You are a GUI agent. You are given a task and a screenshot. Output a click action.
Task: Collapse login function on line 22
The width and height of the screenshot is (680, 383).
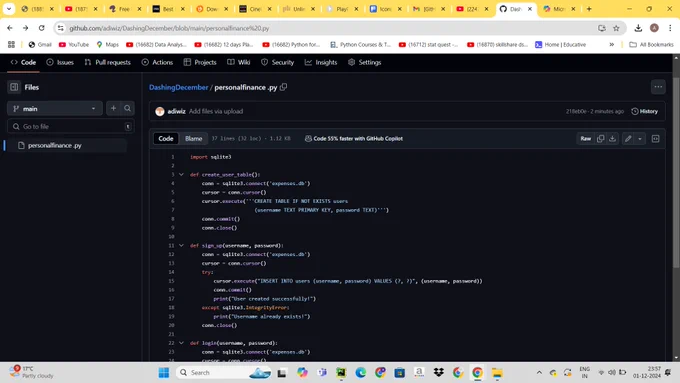(181, 343)
